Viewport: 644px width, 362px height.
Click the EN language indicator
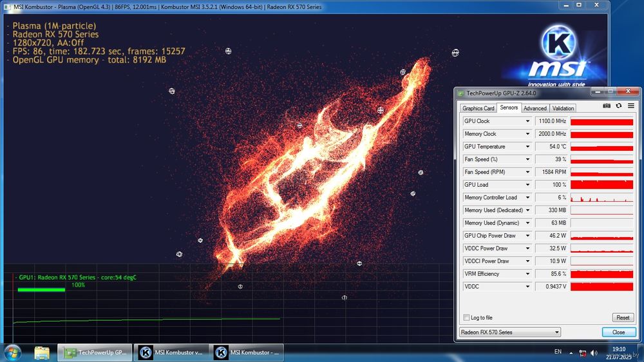(x=558, y=352)
